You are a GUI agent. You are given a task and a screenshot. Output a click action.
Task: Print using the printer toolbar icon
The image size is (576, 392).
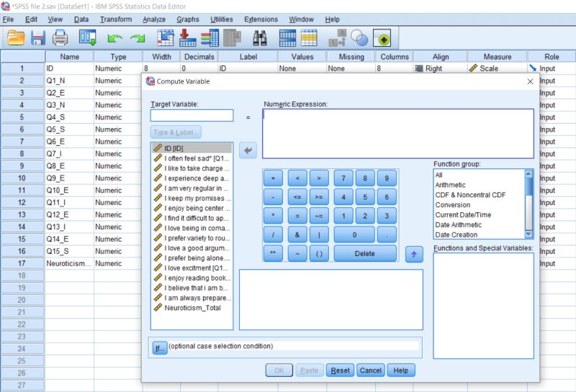click(x=60, y=38)
